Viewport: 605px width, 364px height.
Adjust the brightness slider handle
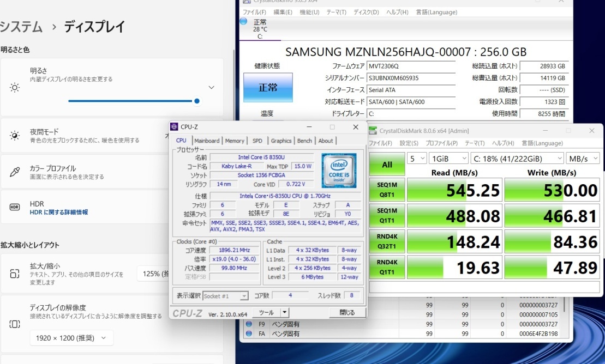[197, 101]
